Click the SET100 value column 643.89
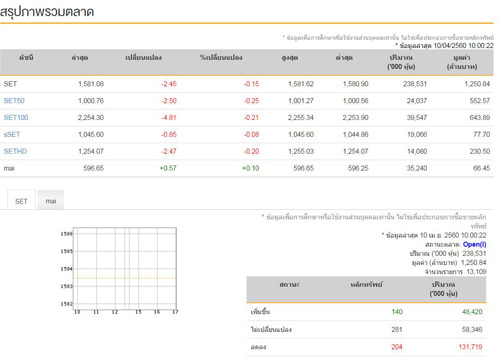500x360 pixels. pos(480,117)
